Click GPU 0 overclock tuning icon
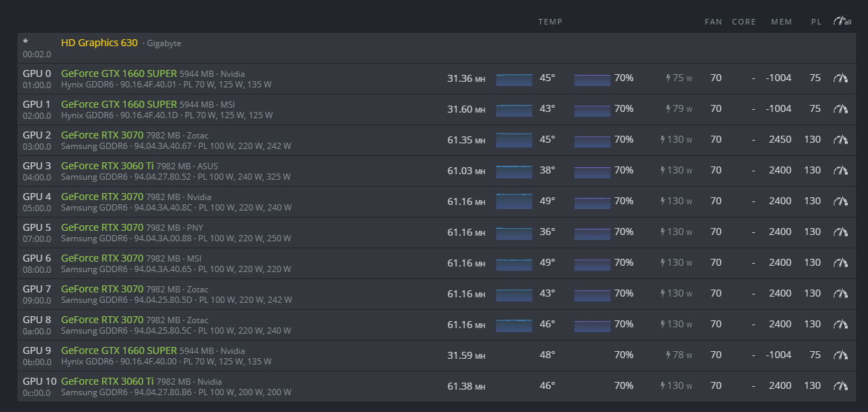Viewport: 868px width, 412px height. 840,78
